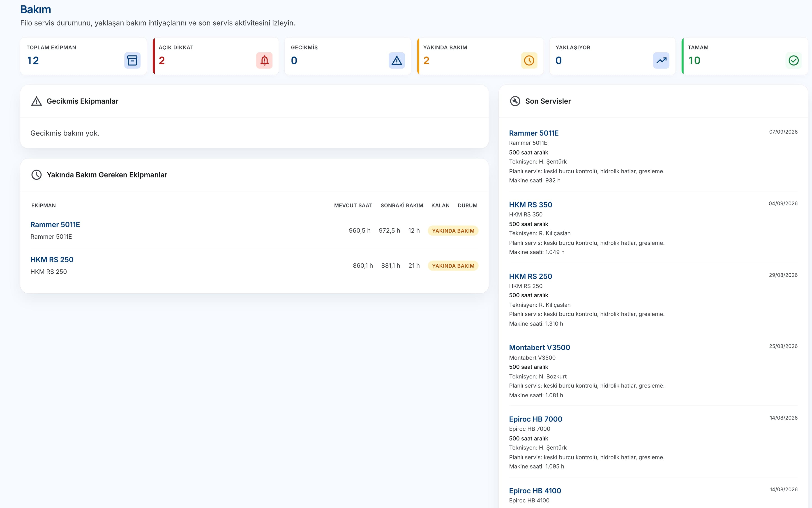Click the 972,5 h next maintenance cell

(389, 231)
